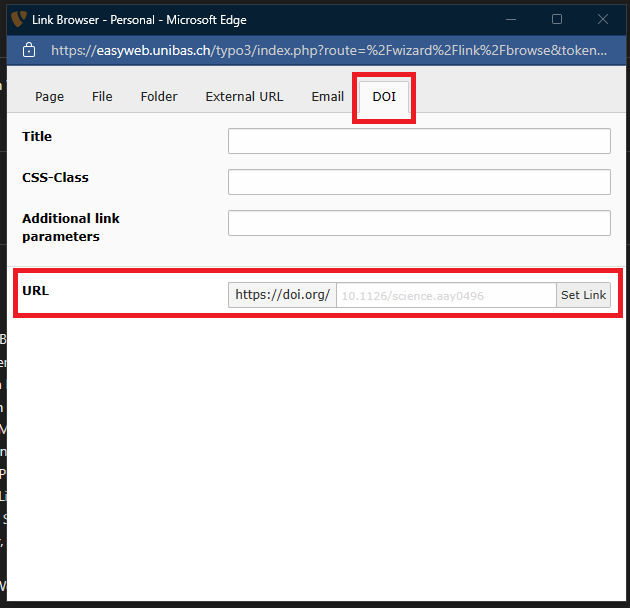Select the Folder tab
This screenshot has width=630, height=608.
(159, 97)
